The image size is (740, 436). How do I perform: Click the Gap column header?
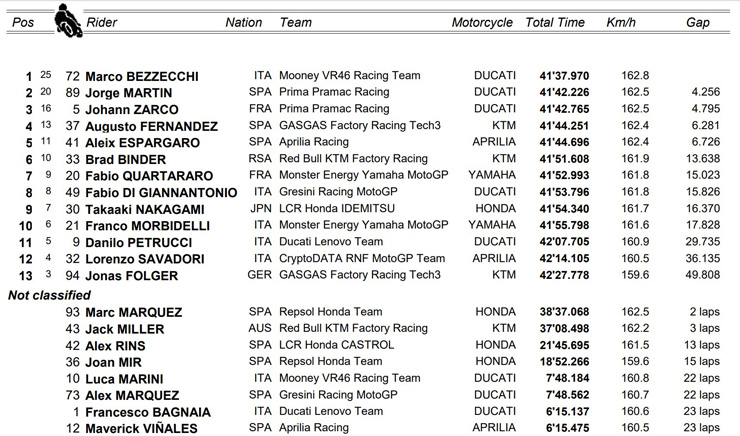click(698, 22)
